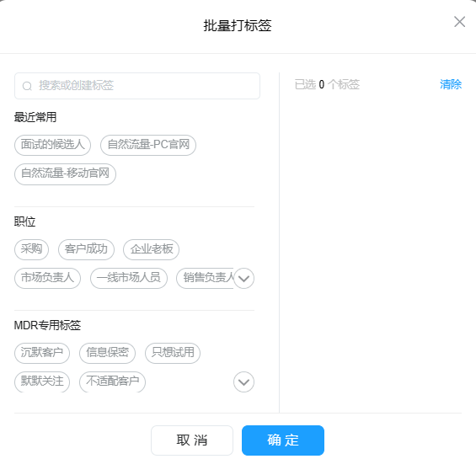Choose the 采购 position tag
Image resolution: width=476 pixels, height=475 pixels.
tap(31, 249)
